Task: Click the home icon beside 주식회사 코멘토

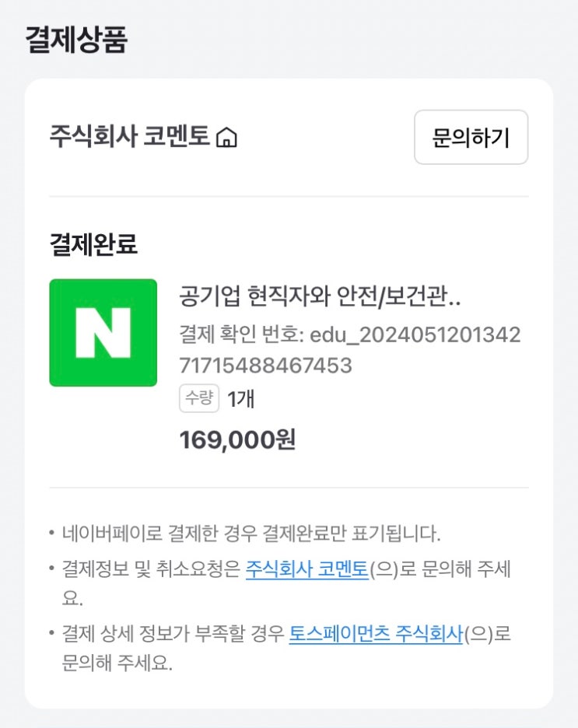Action: [x=226, y=138]
